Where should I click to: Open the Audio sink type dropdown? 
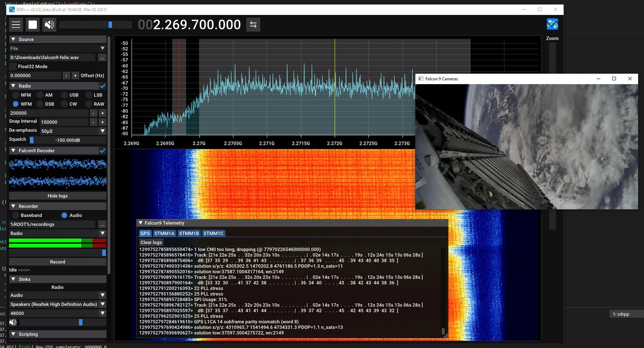pyautogui.click(x=57, y=295)
